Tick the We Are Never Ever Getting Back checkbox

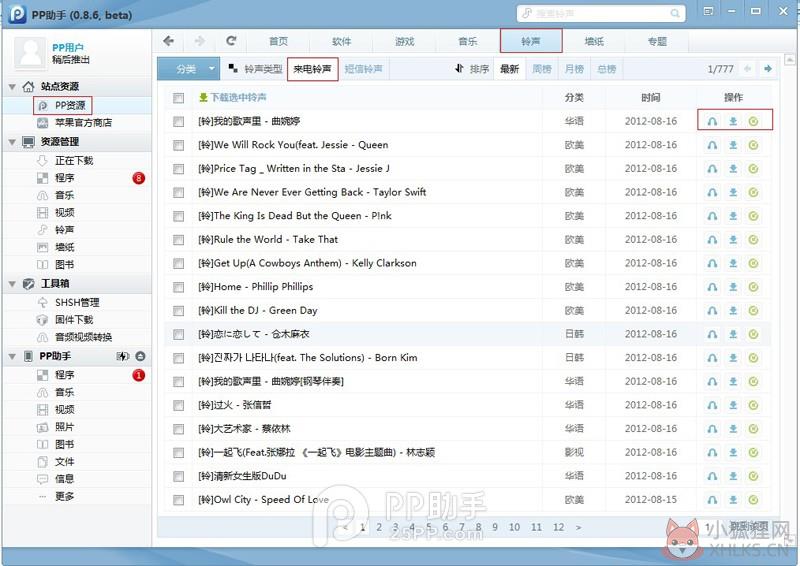[178, 192]
